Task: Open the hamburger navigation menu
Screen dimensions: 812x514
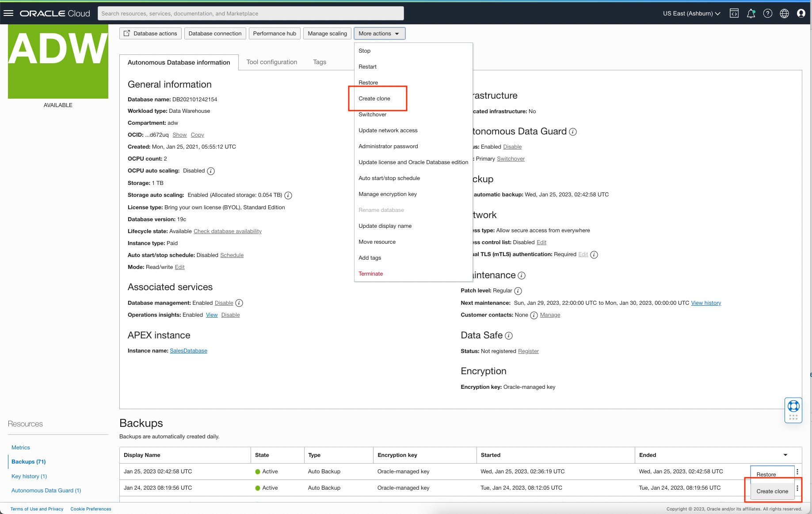Action: click(x=8, y=13)
